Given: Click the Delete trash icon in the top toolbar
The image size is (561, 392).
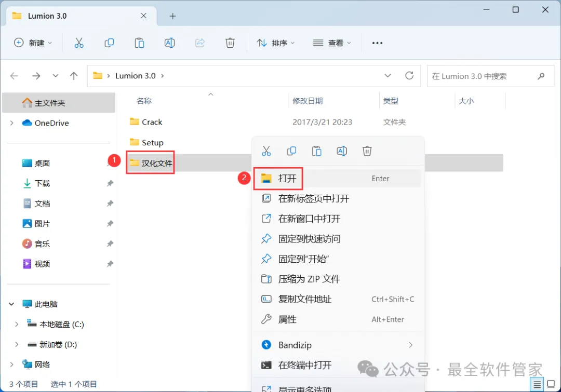Looking at the screenshot, I should point(230,43).
